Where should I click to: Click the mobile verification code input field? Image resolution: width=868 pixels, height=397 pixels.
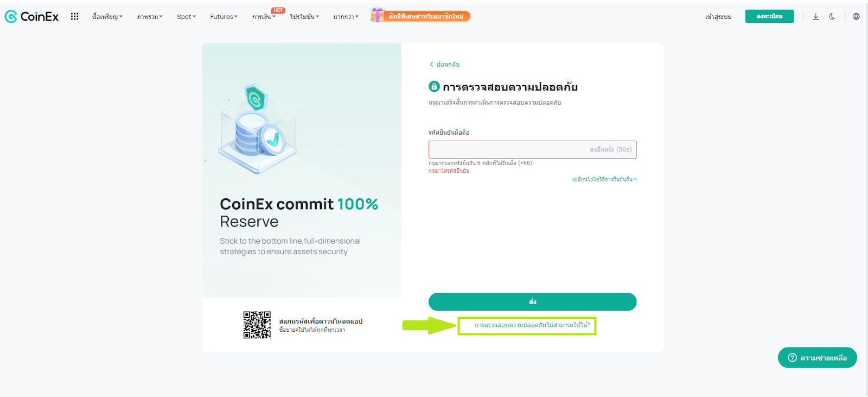(532, 149)
